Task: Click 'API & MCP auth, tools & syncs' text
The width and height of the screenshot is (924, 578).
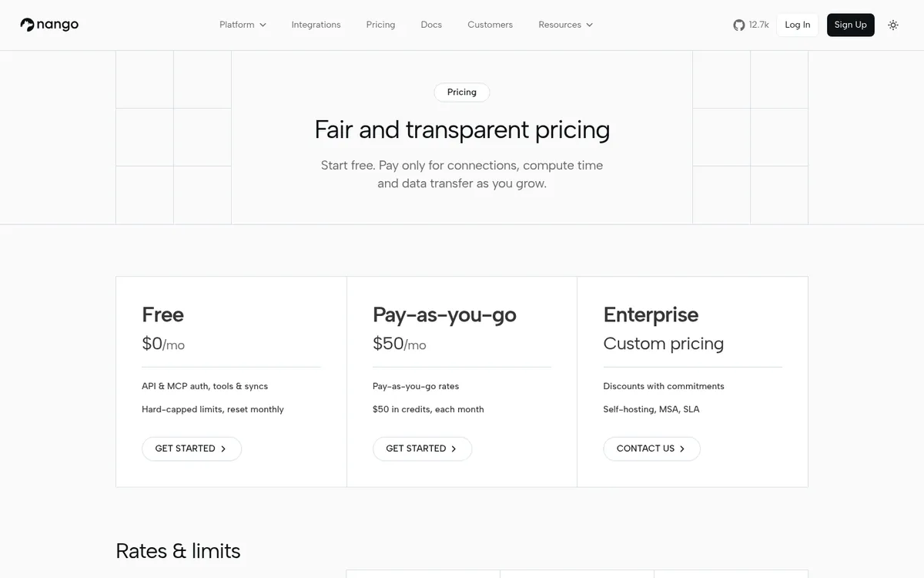Action: 205,386
